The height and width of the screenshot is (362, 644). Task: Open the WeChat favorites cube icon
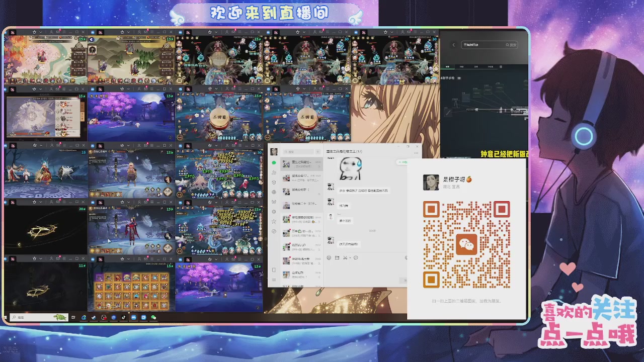click(x=274, y=182)
